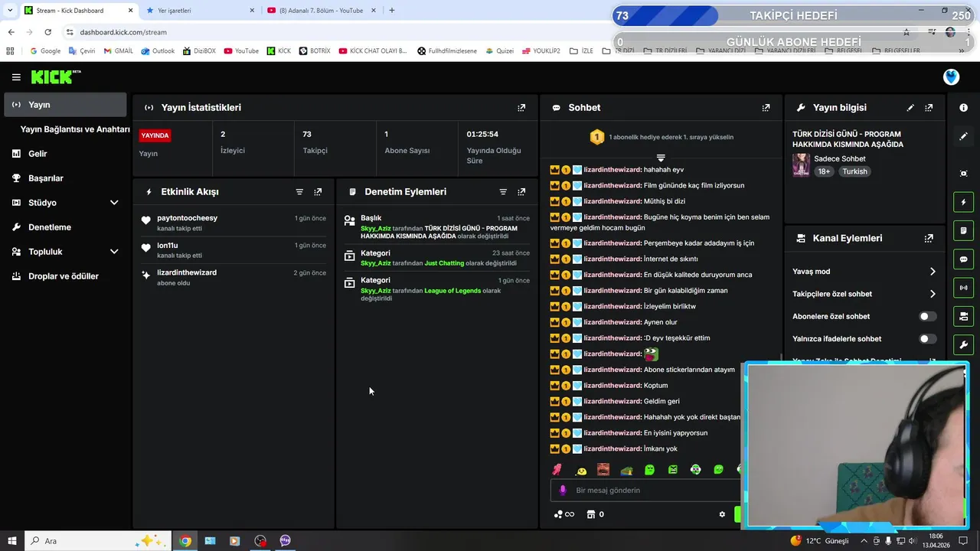Viewport: 980px width, 551px height.
Task: Expand the Topluluk sidebar section chevron
Action: [x=114, y=252]
